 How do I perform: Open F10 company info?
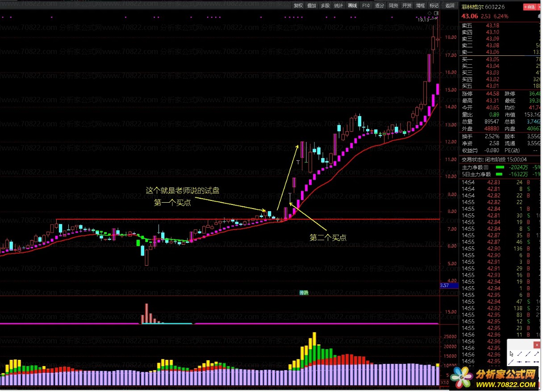pos(366,6)
